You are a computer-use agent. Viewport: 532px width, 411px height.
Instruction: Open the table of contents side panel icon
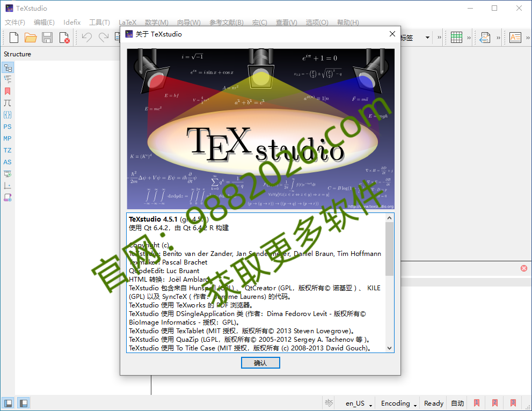coord(8,79)
